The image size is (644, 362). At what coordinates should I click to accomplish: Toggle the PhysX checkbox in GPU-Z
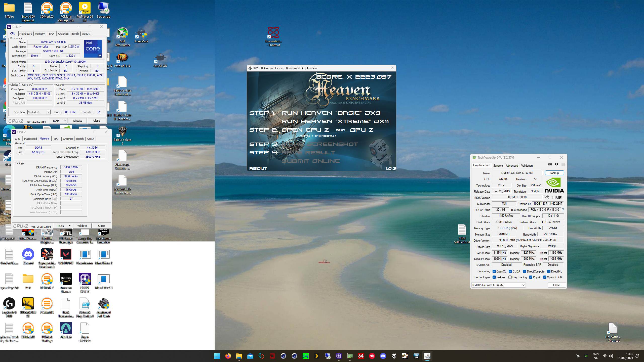[x=531, y=277]
